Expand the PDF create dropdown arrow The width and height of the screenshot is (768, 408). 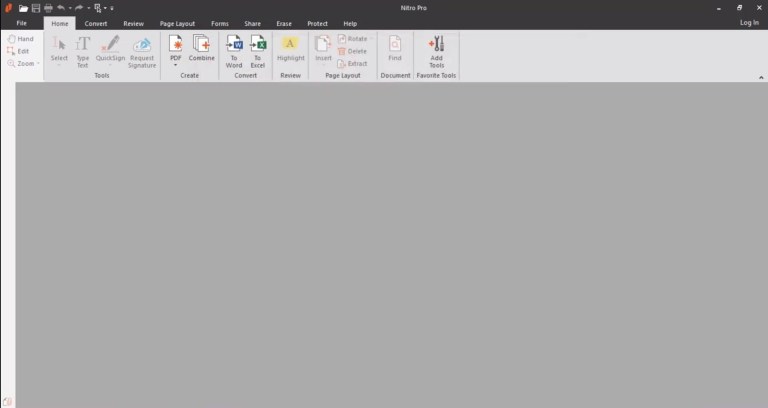[175, 65]
